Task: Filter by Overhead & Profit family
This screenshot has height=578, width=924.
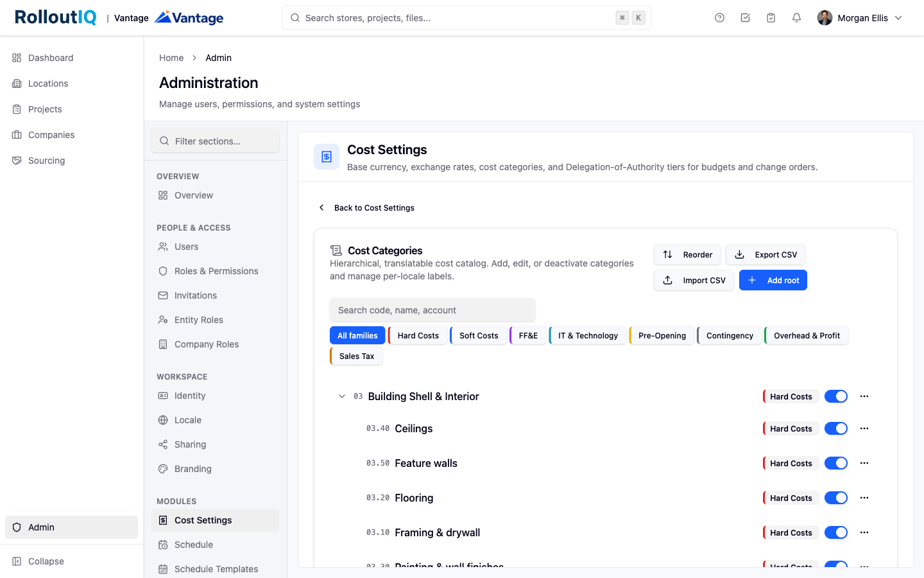Action: 807,335
